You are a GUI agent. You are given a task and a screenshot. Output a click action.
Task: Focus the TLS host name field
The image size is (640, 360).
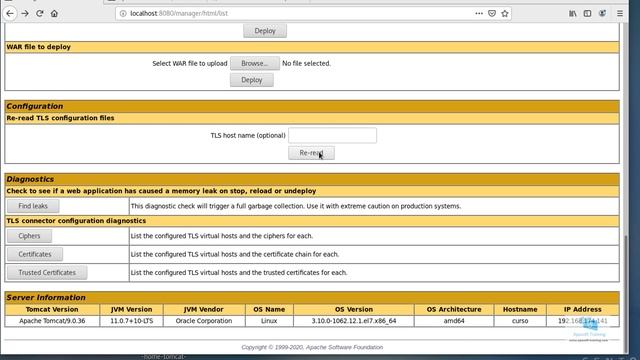[x=332, y=135]
